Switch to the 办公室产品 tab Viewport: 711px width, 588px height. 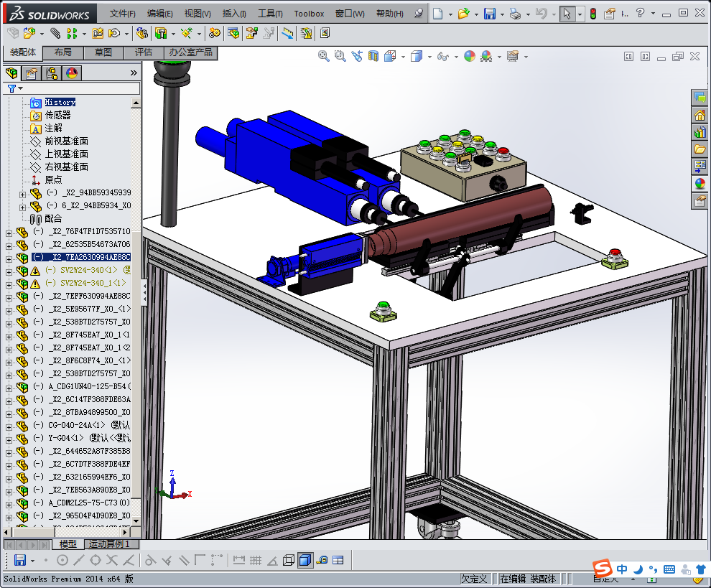190,52
